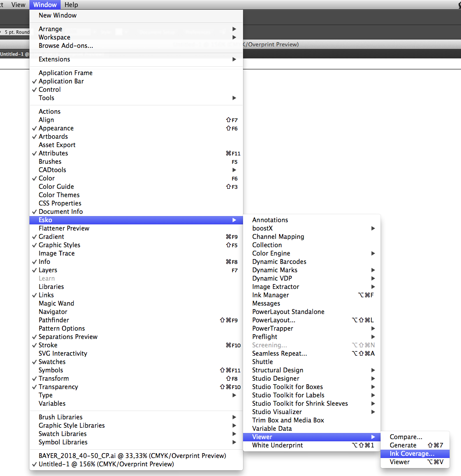Image resolution: width=461 pixels, height=476 pixels.
Task: Expand the Workspace submenu
Action: tap(136, 37)
